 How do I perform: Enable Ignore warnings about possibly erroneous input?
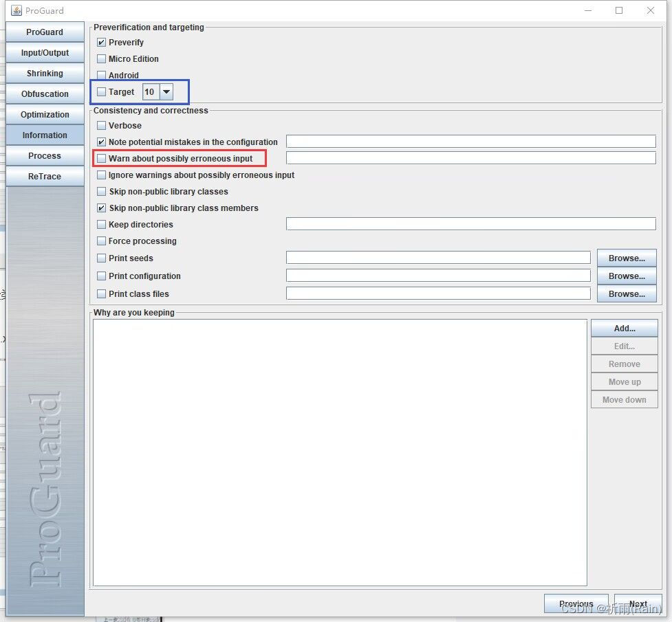(x=102, y=175)
